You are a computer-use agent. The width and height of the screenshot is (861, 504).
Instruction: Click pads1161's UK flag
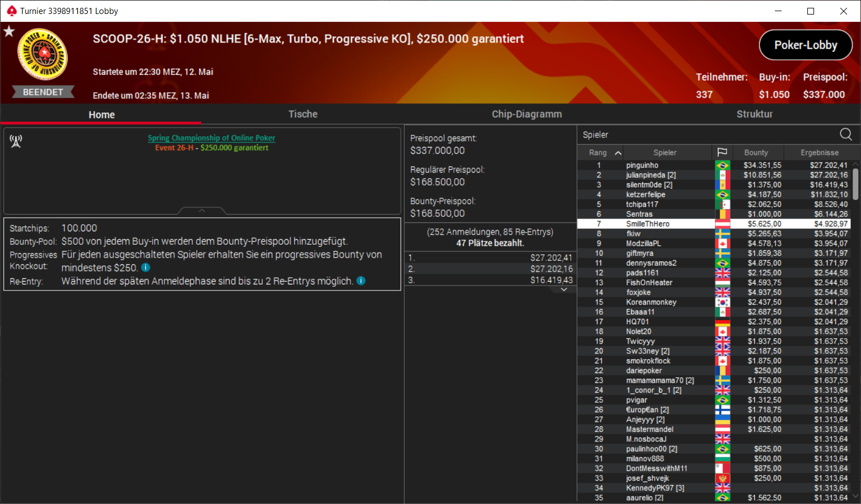pos(722,273)
